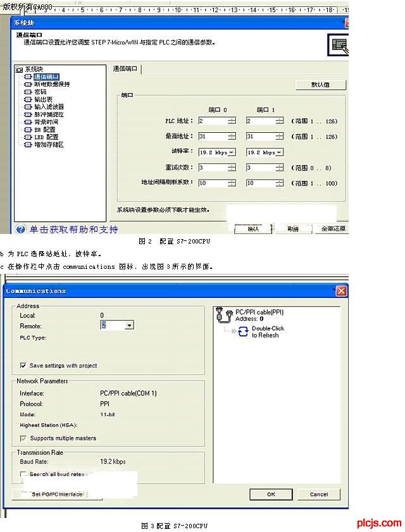Screen dimensions: 405x532
Task: Select 通信端口 in the system block tree
Action: (x=46, y=77)
